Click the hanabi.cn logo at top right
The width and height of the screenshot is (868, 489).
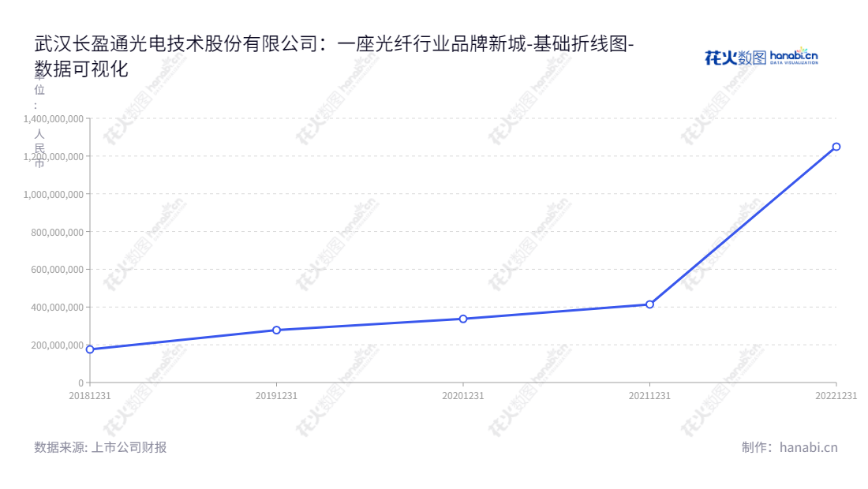tap(761, 57)
